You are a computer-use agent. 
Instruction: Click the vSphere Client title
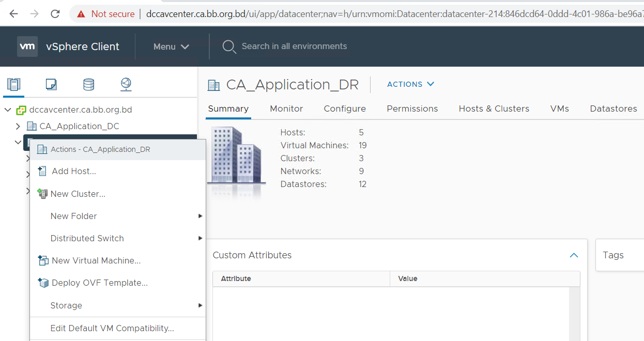83,47
